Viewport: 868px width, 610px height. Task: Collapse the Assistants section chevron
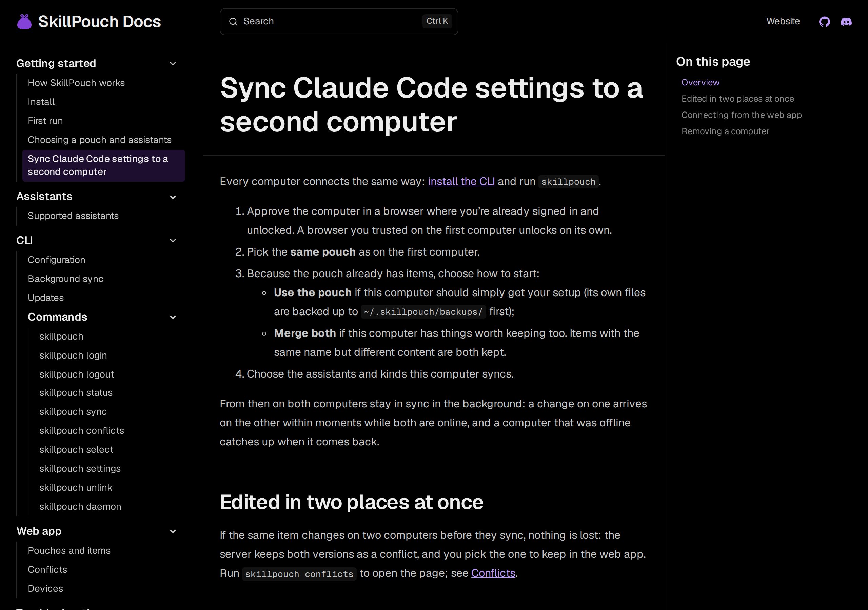point(173,197)
